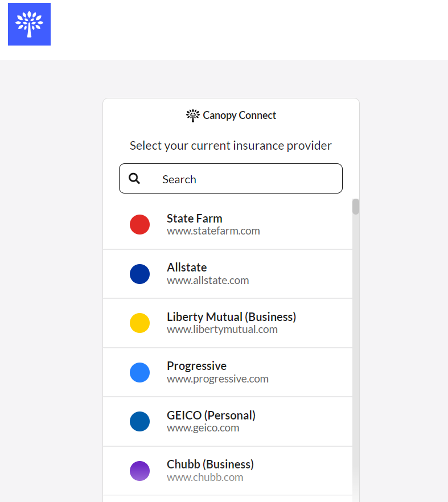This screenshot has height=502, width=448.
Task: Click the www.progressive.com URL text
Action: [x=217, y=378]
